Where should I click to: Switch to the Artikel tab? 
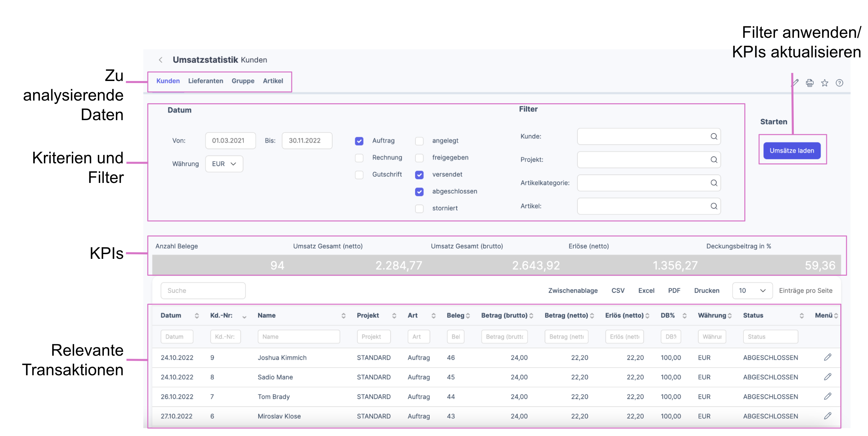273,81
